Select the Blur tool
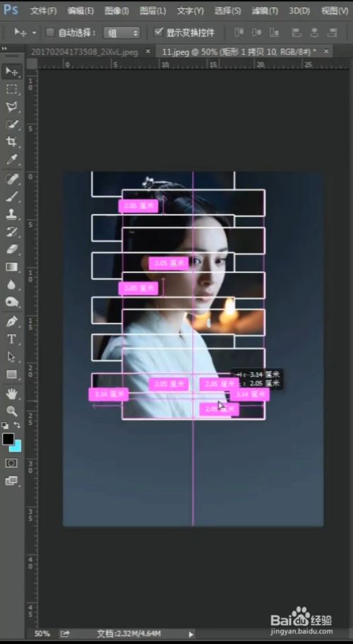 [11, 285]
